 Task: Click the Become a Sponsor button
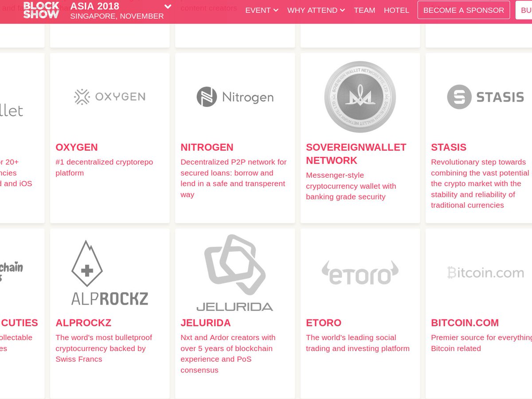(464, 10)
